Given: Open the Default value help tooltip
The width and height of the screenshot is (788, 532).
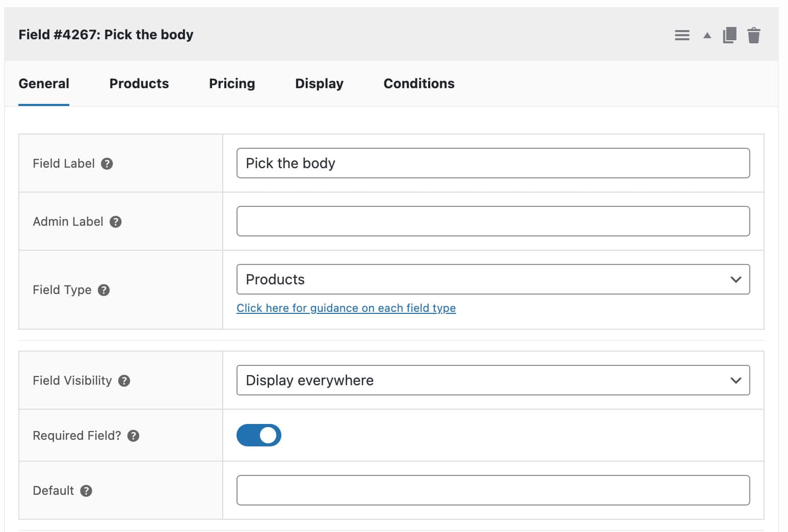Looking at the screenshot, I should pos(87,491).
